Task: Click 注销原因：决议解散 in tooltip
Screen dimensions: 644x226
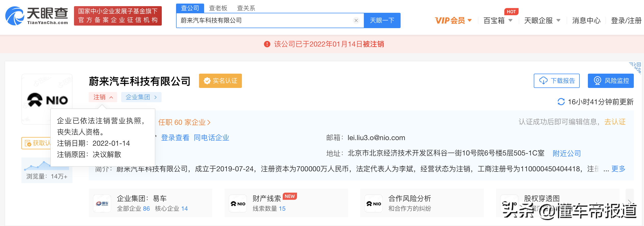Action: 89,154
